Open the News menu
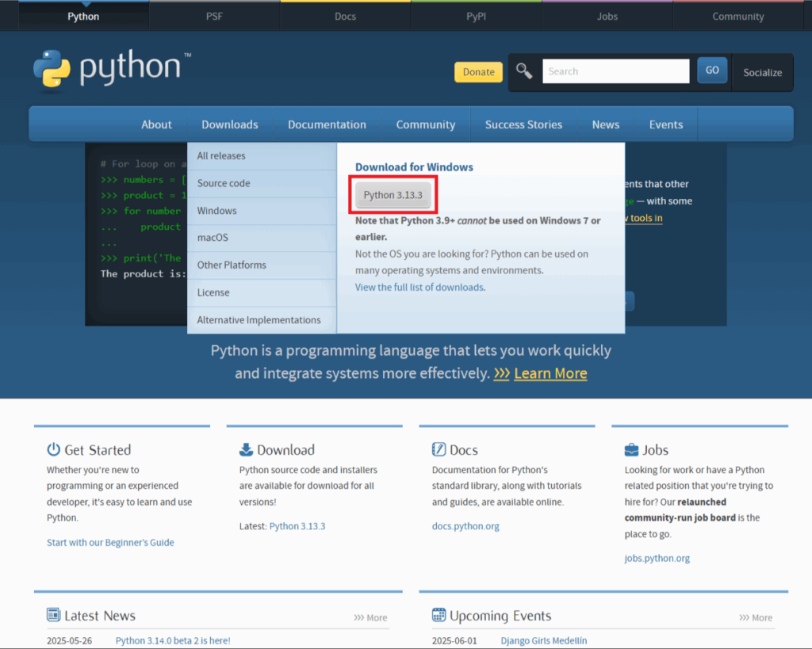812x649 pixels. click(x=606, y=124)
